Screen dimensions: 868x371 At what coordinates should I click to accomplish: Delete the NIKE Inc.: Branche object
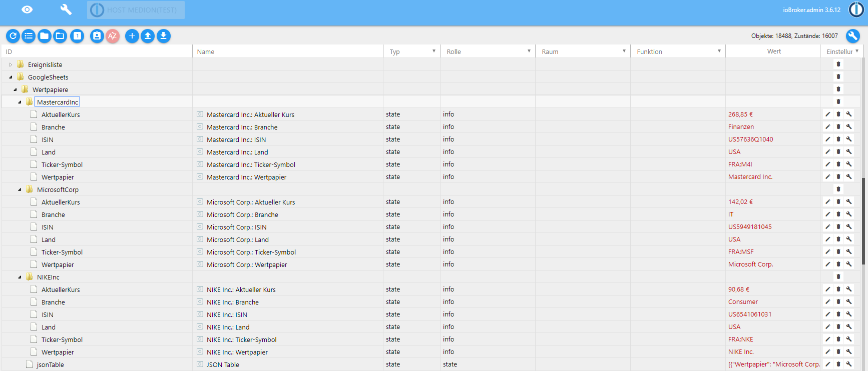pos(838,301)
